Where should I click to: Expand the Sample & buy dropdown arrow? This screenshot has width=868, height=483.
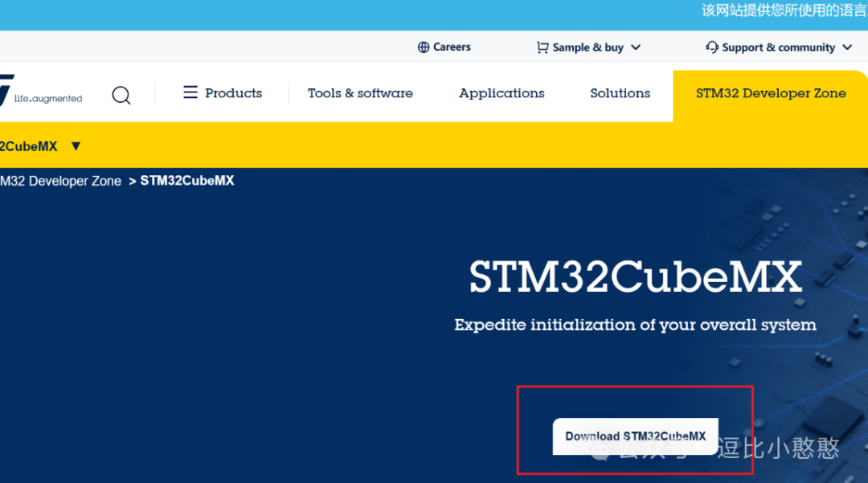[x=636, y=47]
